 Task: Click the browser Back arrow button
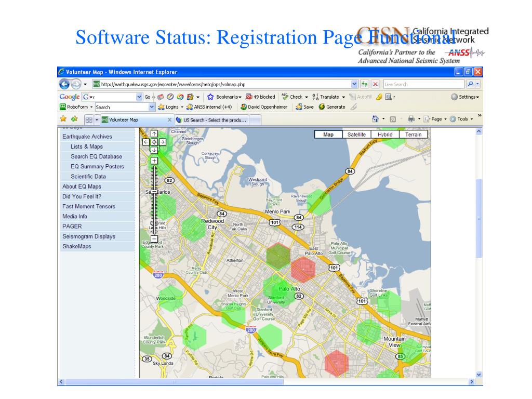coord(64,84)
